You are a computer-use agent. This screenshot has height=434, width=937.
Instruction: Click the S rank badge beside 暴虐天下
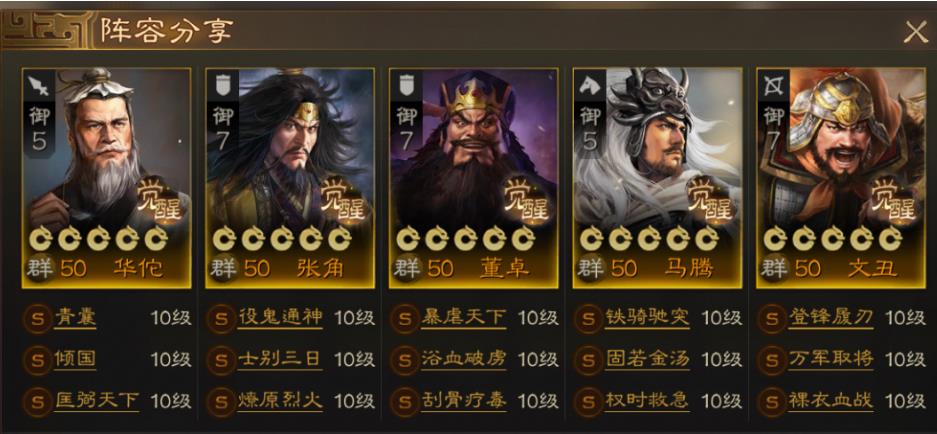pyautogui.click(x=405, y=319)
